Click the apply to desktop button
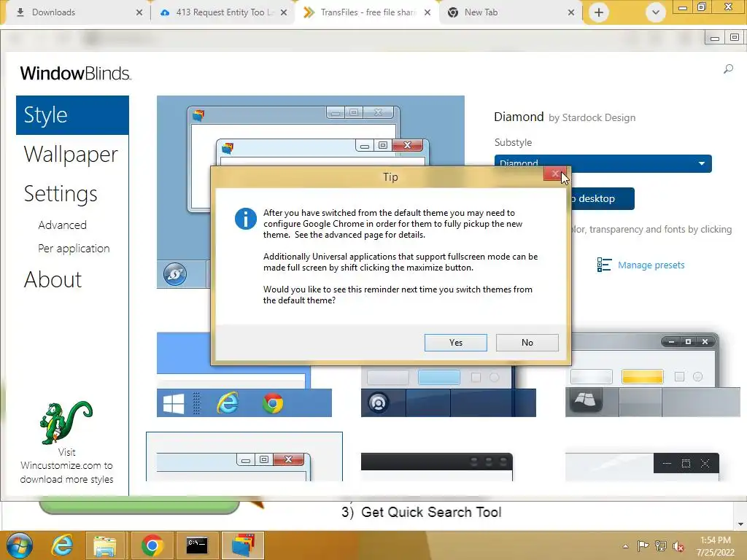 (x=602, y=198)
